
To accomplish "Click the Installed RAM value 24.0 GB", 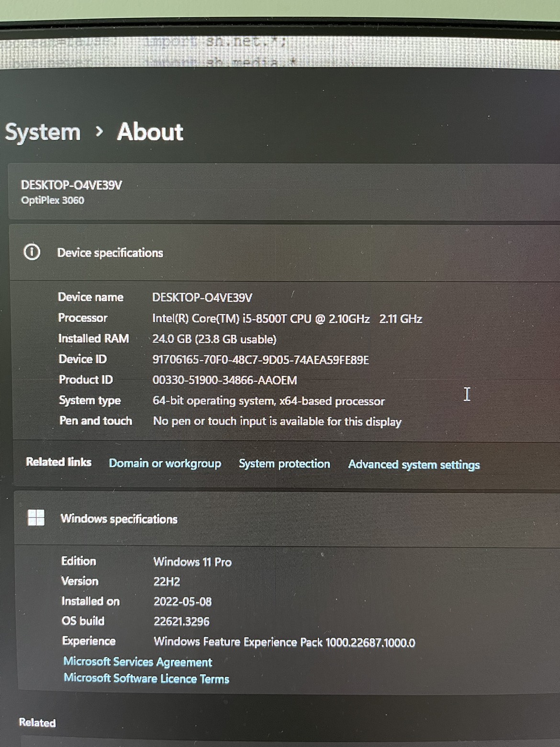I will (x=214, y=340).
